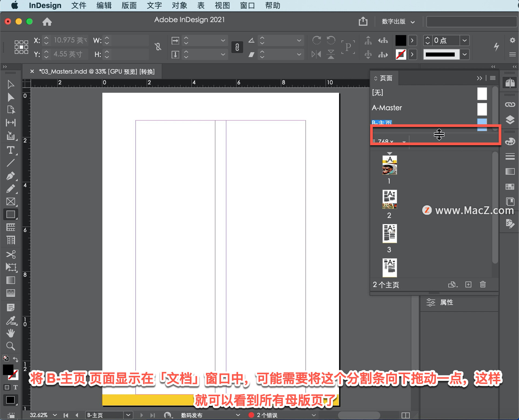This screenshot has height=420, width=519.
Task: Select the Pen tool
Action: tap(11, 176)
